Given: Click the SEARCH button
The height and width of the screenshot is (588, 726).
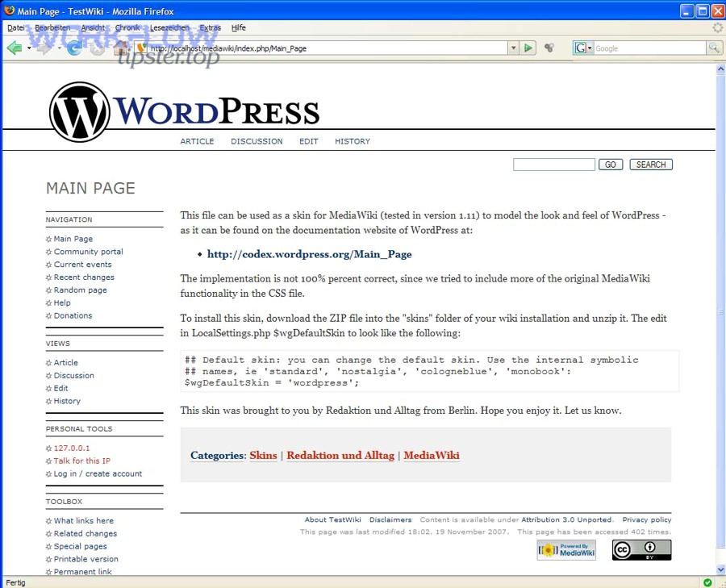Looking at the screenshot, I should click(650, 165).
